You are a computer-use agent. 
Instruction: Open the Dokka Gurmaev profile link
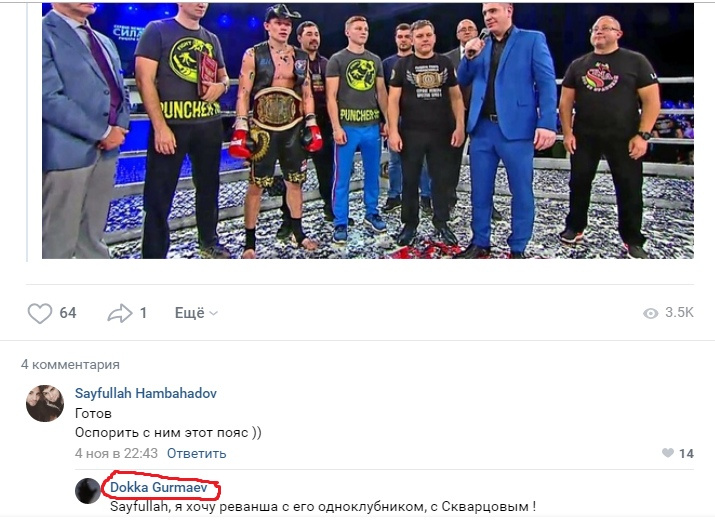[159, 487]
